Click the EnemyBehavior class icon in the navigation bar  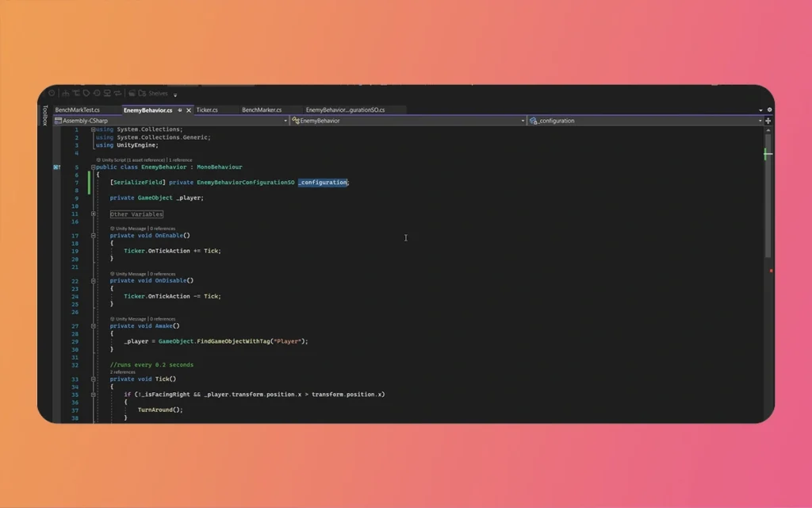point(294,120)
